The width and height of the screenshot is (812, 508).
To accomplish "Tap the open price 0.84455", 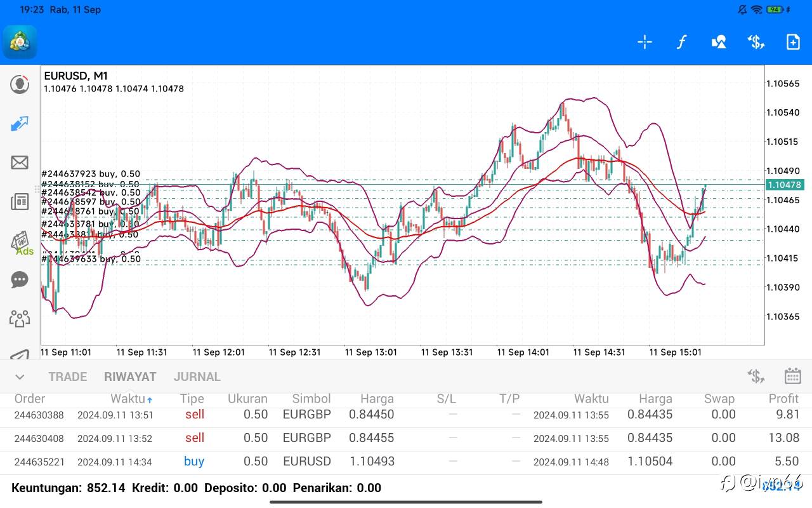I will [372, 438].
